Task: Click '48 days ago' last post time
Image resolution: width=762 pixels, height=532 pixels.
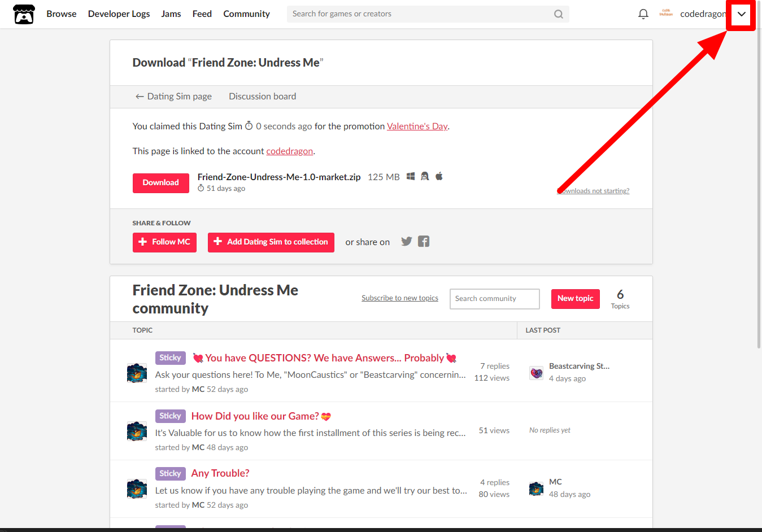Action: pos(569,494)
